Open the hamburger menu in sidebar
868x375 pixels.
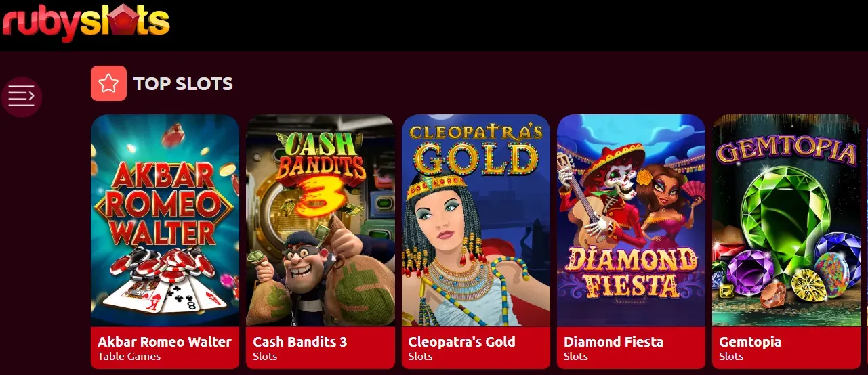(x=21, y=97)
